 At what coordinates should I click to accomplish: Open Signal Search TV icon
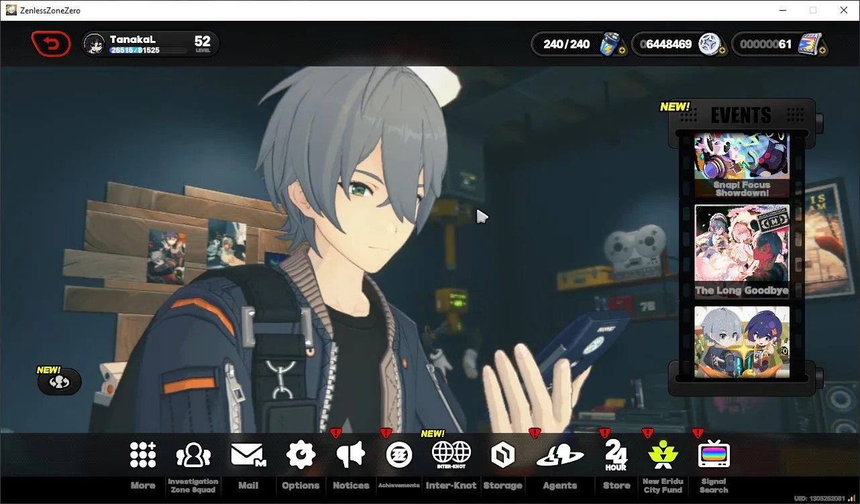coord(714,455)
